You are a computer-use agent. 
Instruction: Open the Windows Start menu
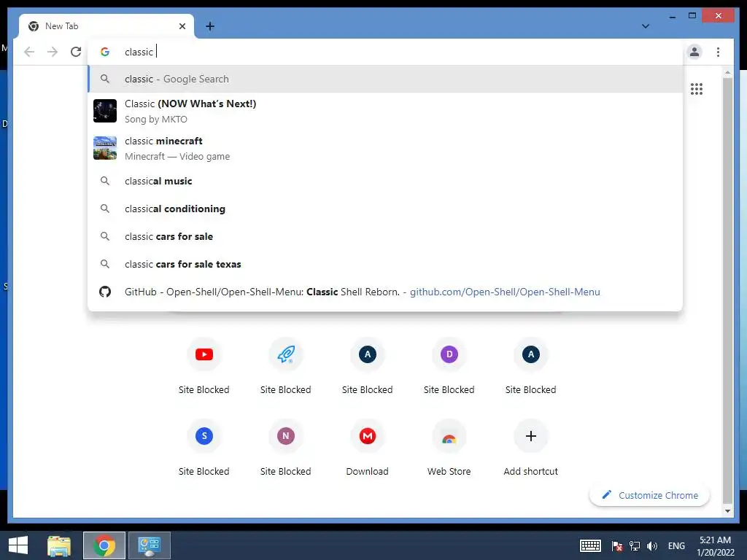coord(18,545)
